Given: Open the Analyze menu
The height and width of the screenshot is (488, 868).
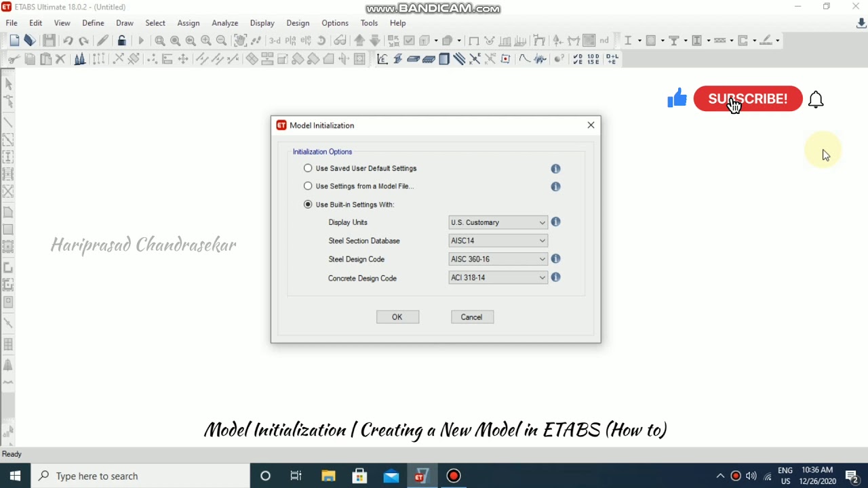Looking at the screenshot, I should [224, 23].
